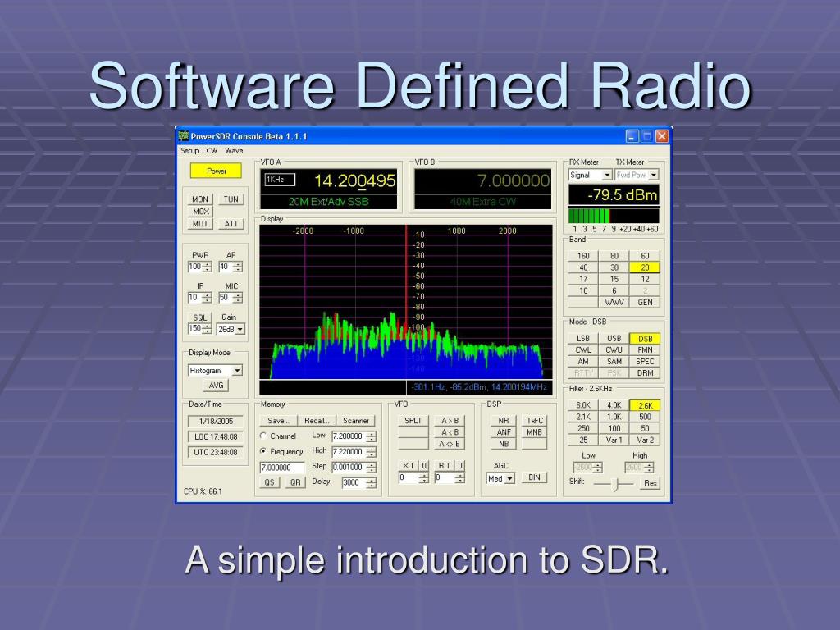Toggle the yellow Power button
This screenshot has height=630, width=840.
point(216,171)
